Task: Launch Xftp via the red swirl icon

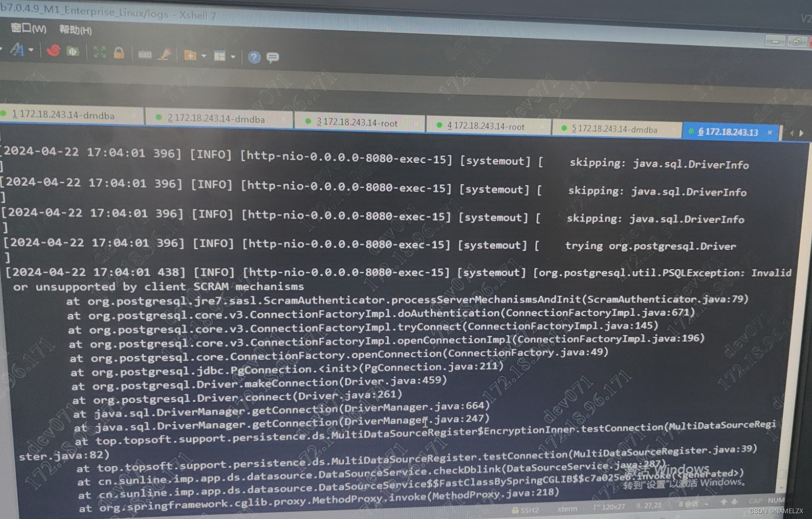Action: click(53, 51)
